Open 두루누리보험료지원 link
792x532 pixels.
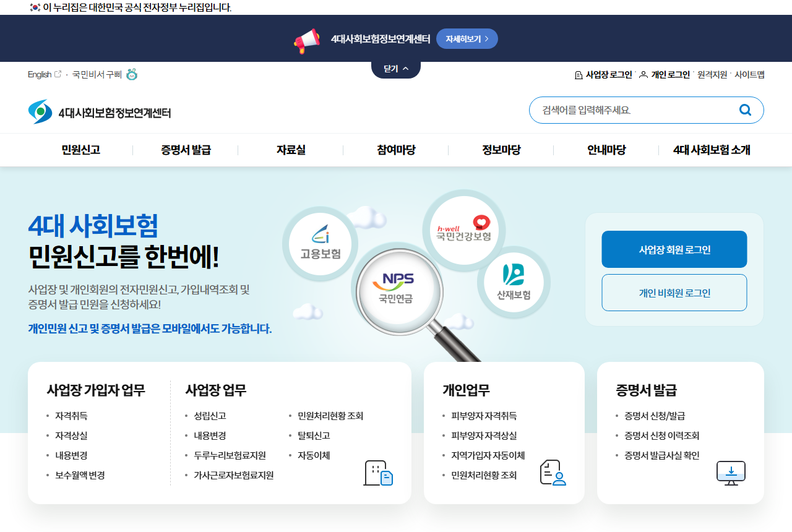230,455
